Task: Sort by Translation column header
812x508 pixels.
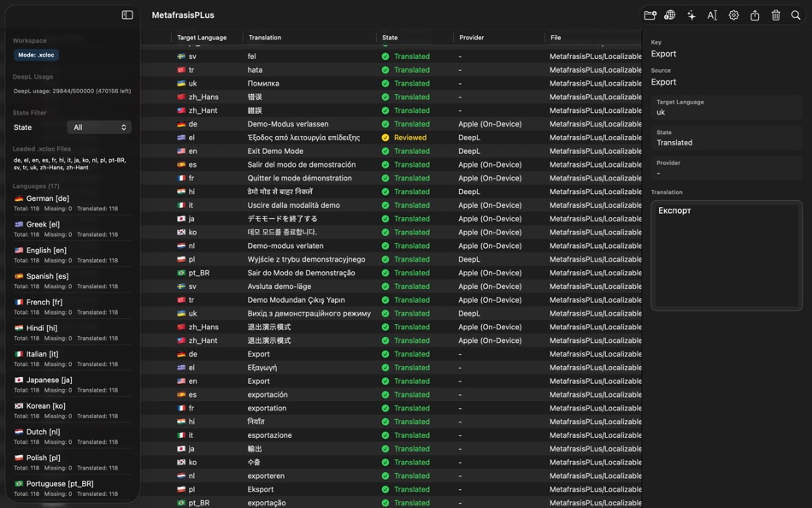Action: (x=265, y=38)
